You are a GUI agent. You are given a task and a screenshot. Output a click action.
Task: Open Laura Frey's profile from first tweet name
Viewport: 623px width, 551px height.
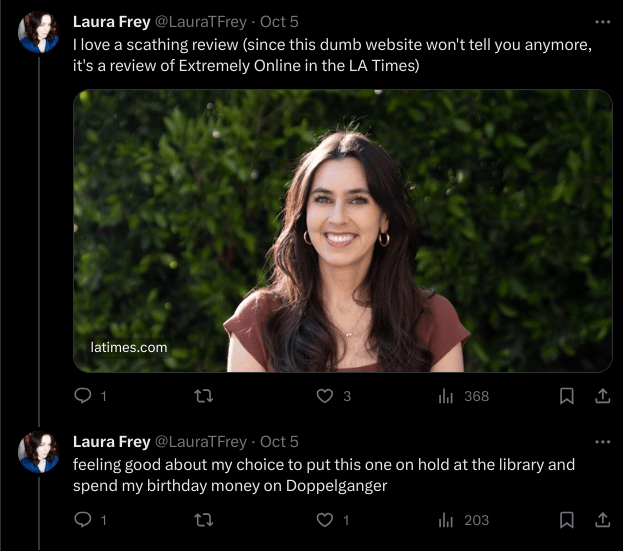tap(111, 22)
